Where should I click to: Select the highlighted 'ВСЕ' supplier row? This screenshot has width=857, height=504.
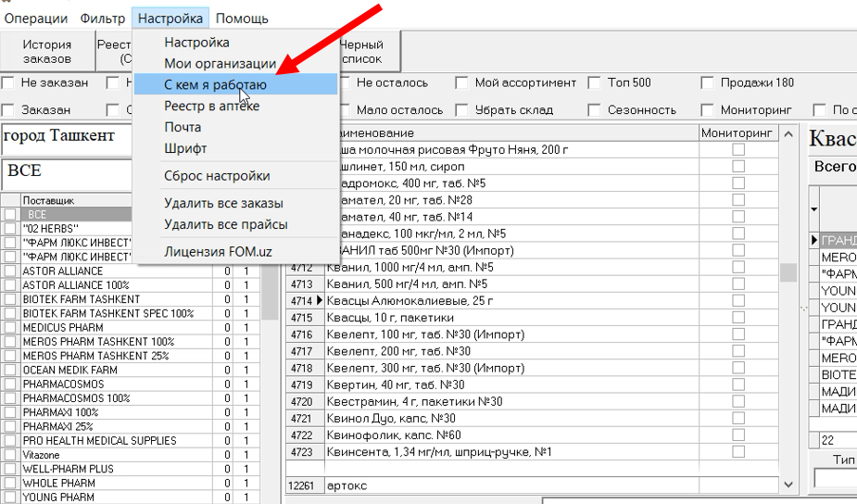click(77, 215)
